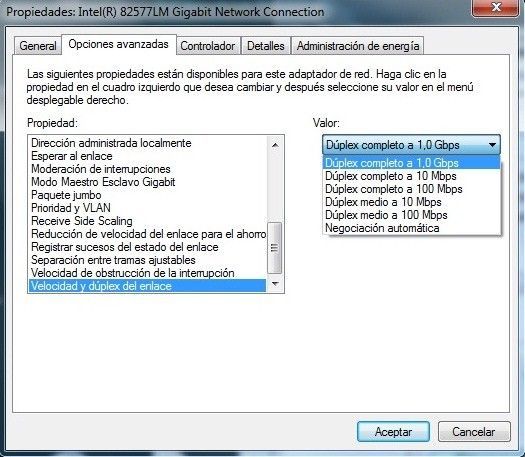Select Modo Maestro Esclavo Gigabit property
The image size is (525, 457).
[x=147, y=182]
